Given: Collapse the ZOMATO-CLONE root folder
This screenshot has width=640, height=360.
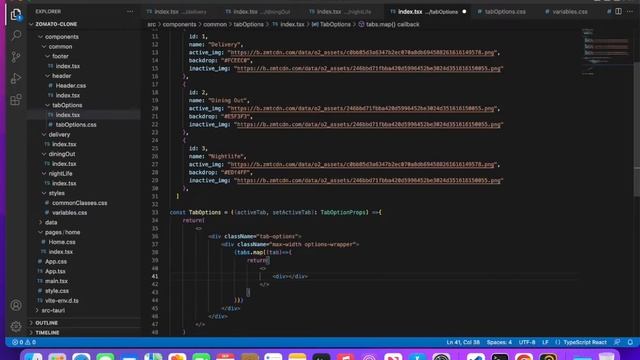Looking at the screenshot, I should point(56,24).
